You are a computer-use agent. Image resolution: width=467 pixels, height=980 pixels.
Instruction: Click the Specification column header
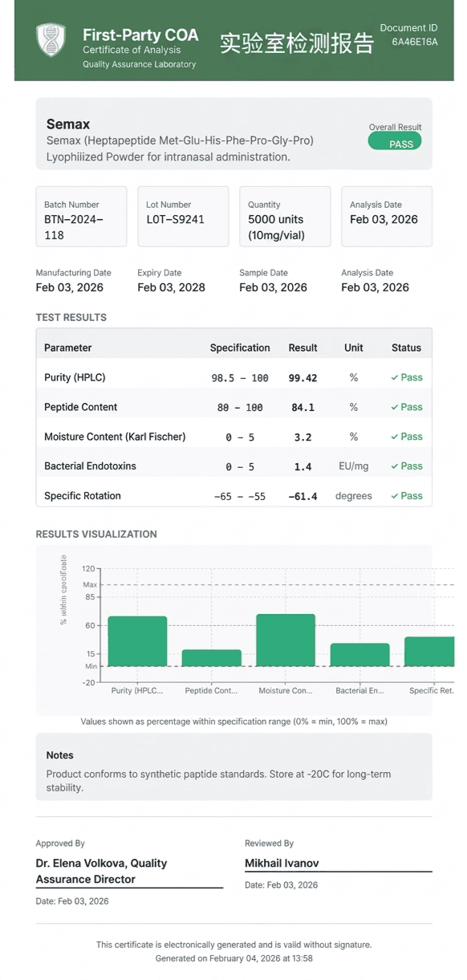[240, 348]
